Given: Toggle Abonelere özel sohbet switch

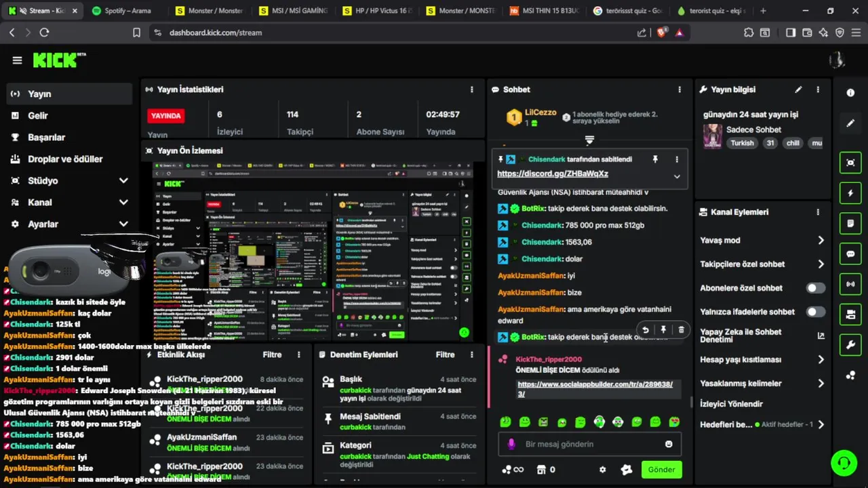Looking at the screenshot, I should pyautogui.click(x=816, y=288).
